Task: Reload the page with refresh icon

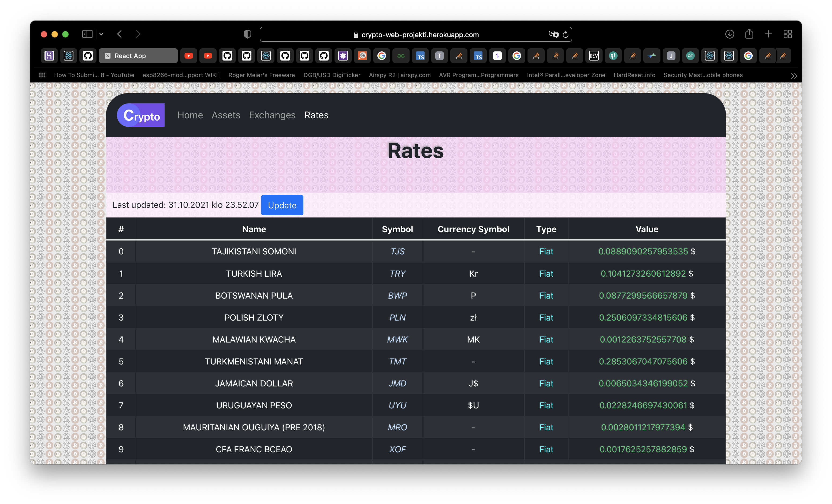Action: 566,34
